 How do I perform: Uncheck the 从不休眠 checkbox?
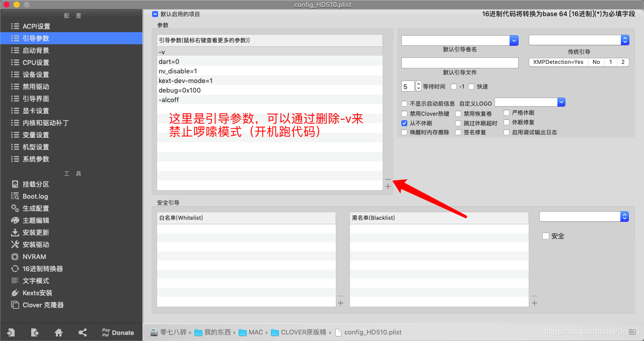coord(404,123)
